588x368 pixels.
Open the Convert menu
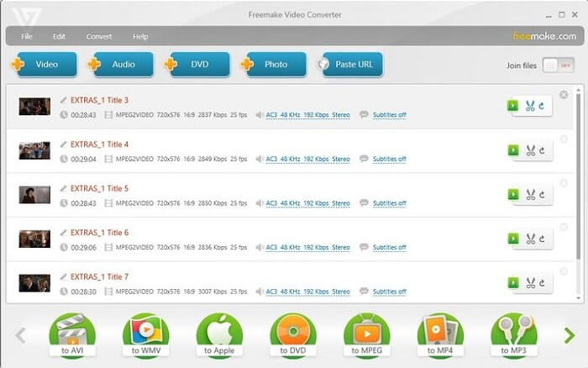[x=99, y=36]
